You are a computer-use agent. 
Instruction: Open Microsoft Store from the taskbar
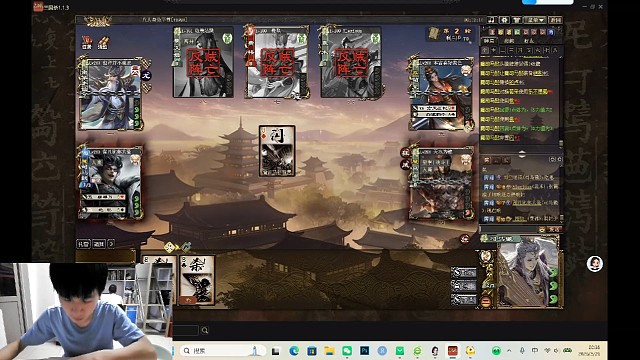click(x=312, y=351)
